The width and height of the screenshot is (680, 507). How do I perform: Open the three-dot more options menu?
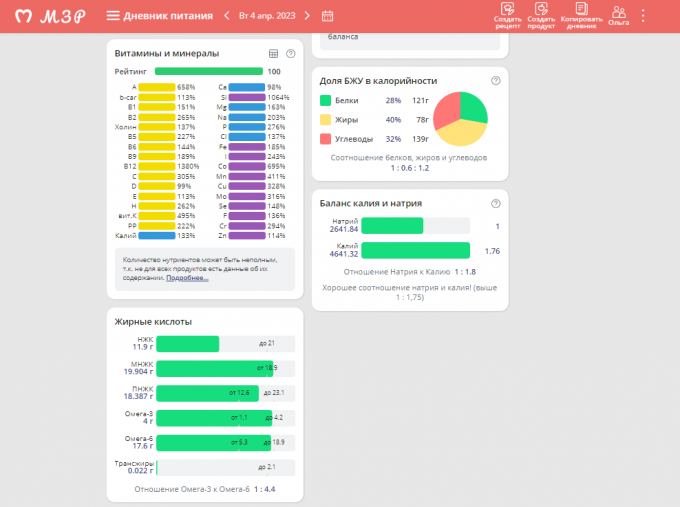click(643, 16)
